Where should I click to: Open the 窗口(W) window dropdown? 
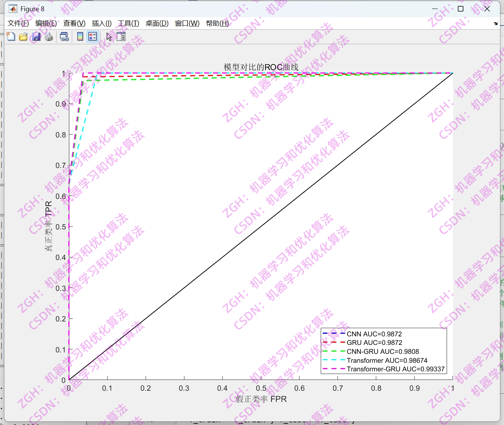186,23
